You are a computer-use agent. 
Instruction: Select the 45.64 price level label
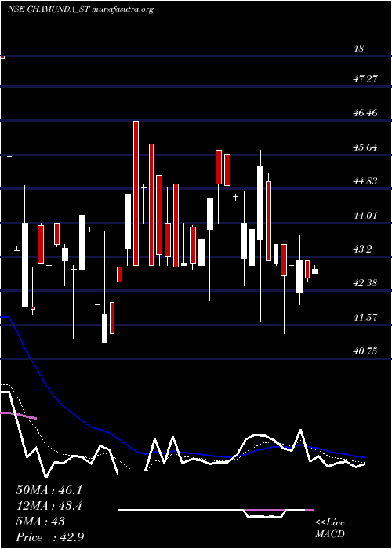point(365,147)
